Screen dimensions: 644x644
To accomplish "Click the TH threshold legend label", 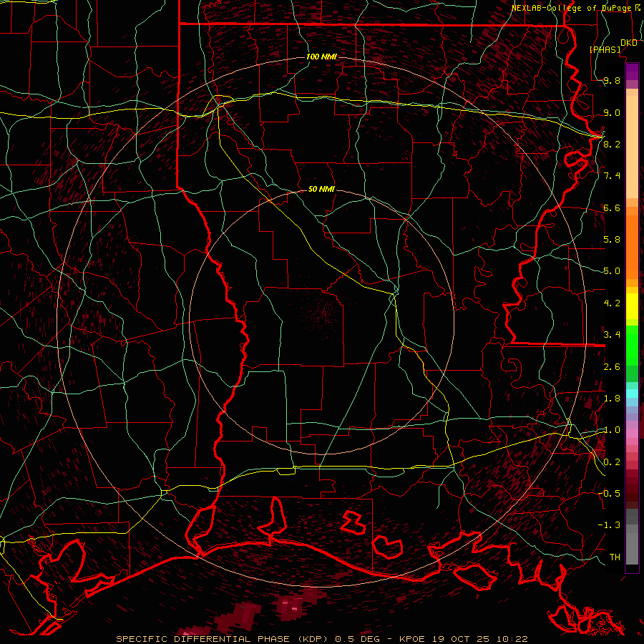I will point(615,557).
